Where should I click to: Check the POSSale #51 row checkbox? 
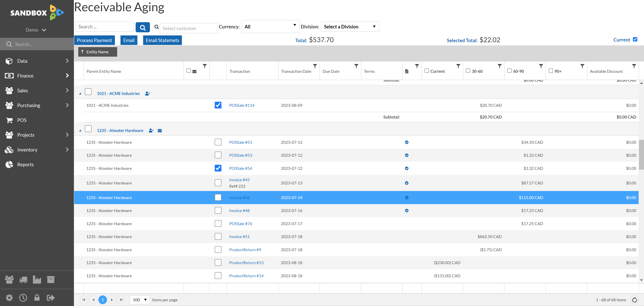(x=218, y=142)
